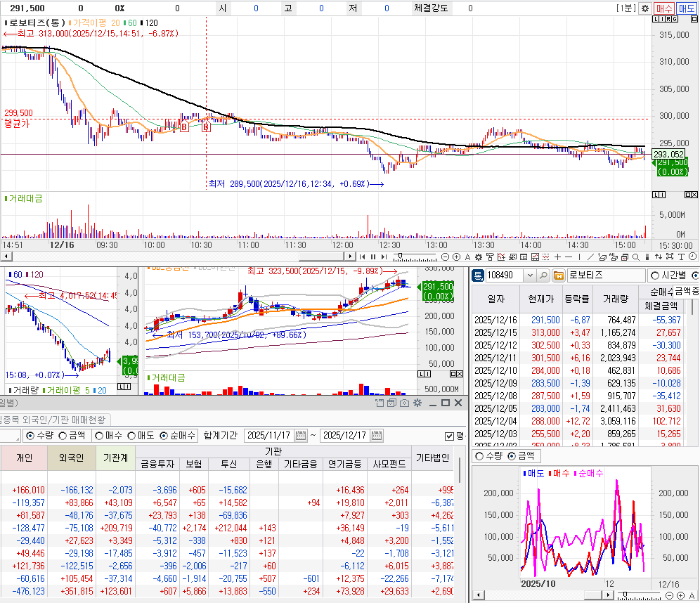The width and height of the screenshot is (700, 603).
Task: Click the crosshair plus tool icon
Action: 557,257
